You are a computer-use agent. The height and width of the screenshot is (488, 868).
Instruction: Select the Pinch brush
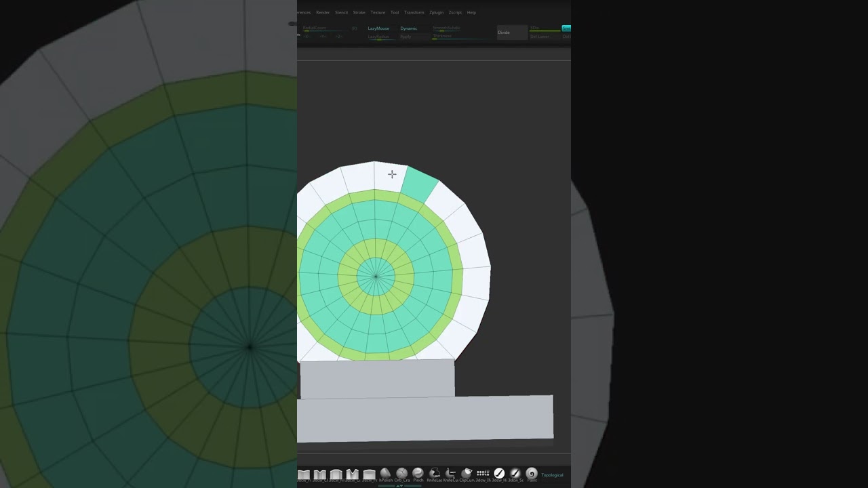click(418, 474)
